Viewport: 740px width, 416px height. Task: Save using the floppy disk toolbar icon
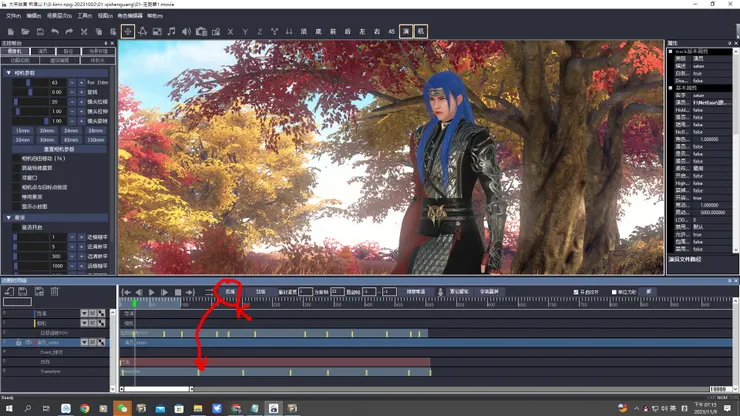tap(40, 32)
